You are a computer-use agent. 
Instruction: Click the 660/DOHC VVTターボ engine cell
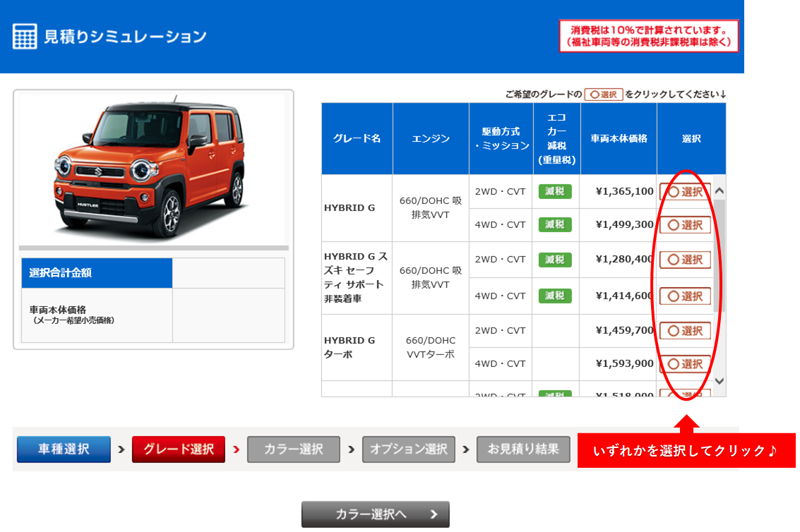(431, 347)
